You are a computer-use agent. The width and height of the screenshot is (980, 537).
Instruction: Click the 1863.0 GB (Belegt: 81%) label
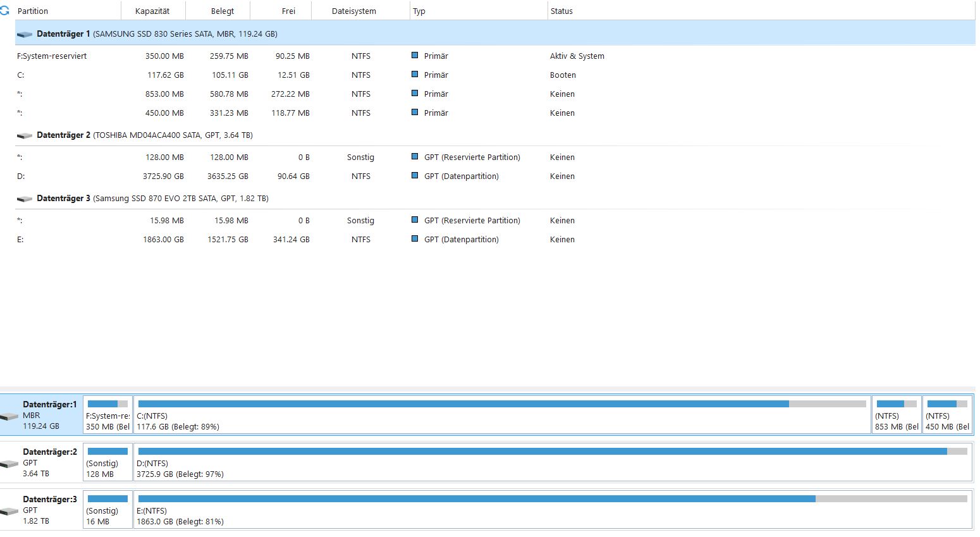(x=180, y=522)
